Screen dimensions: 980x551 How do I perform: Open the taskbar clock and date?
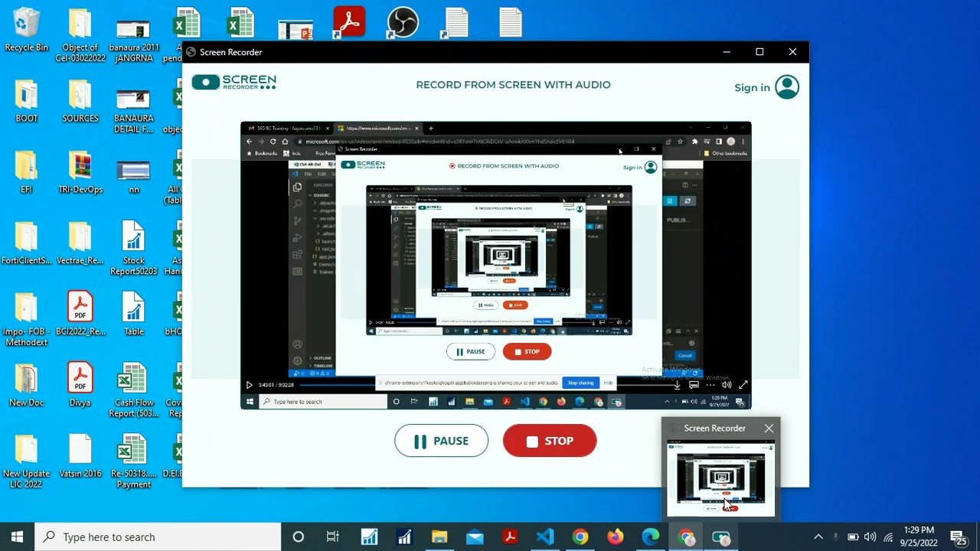click(x=919, y=536)
